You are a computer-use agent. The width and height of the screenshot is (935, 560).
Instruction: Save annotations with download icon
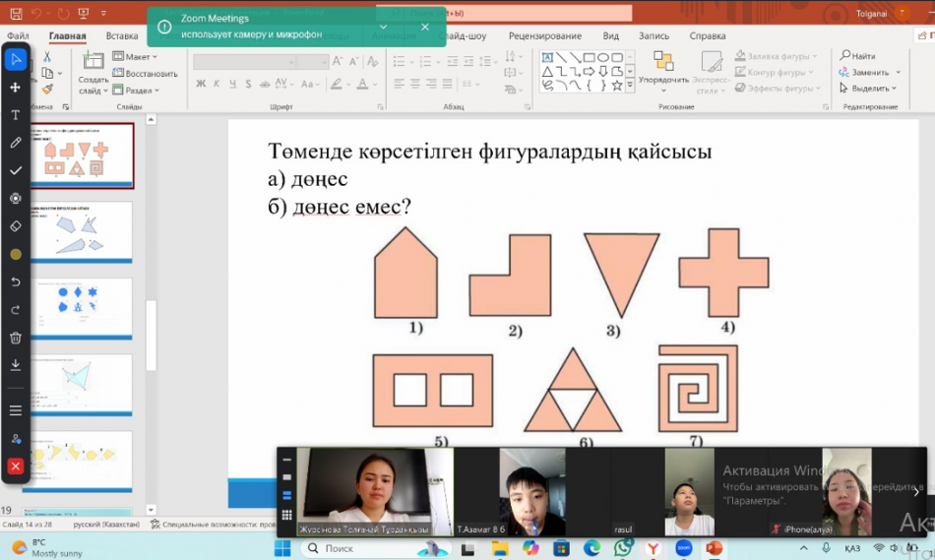[x=16, y=364]
